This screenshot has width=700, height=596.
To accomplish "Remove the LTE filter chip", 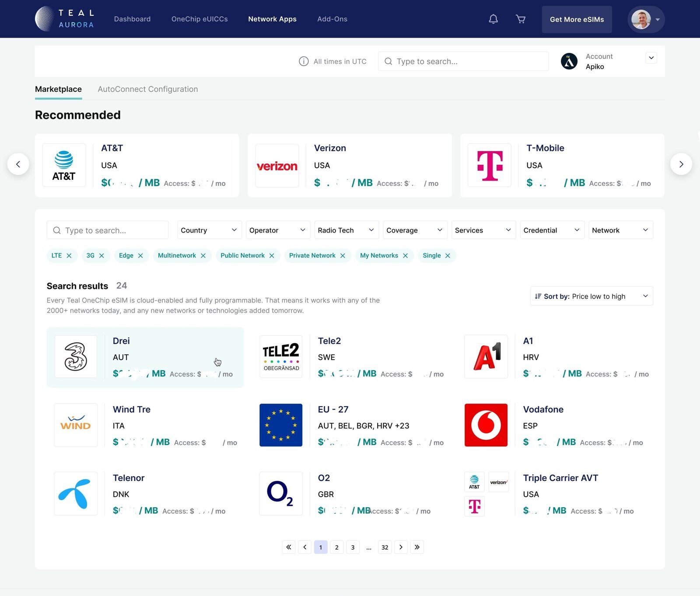I will (x=69, y=256).
